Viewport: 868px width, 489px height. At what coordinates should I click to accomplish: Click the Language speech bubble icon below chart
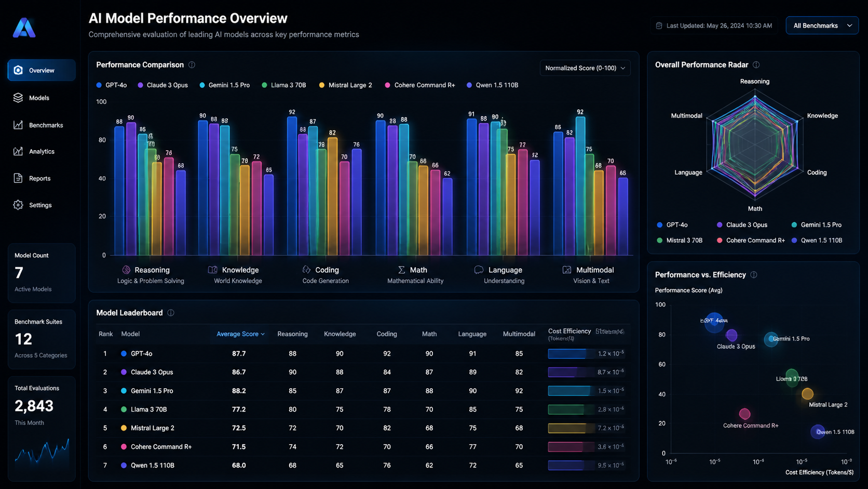coord(479,270)
